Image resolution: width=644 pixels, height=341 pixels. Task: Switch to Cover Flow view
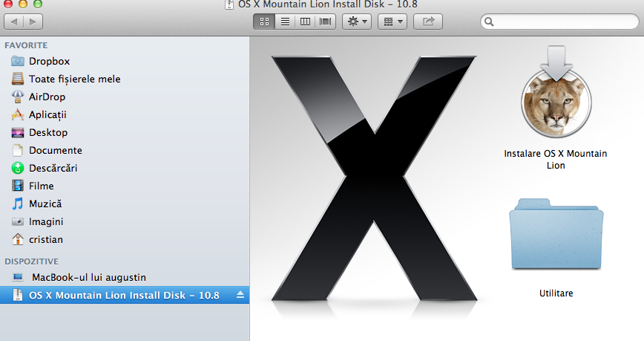tap(325, 22)
